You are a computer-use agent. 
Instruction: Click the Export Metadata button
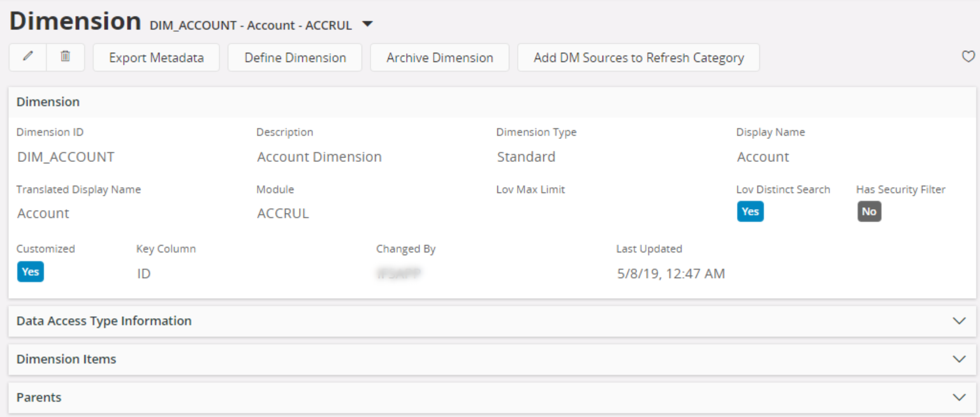pos(156,57)
